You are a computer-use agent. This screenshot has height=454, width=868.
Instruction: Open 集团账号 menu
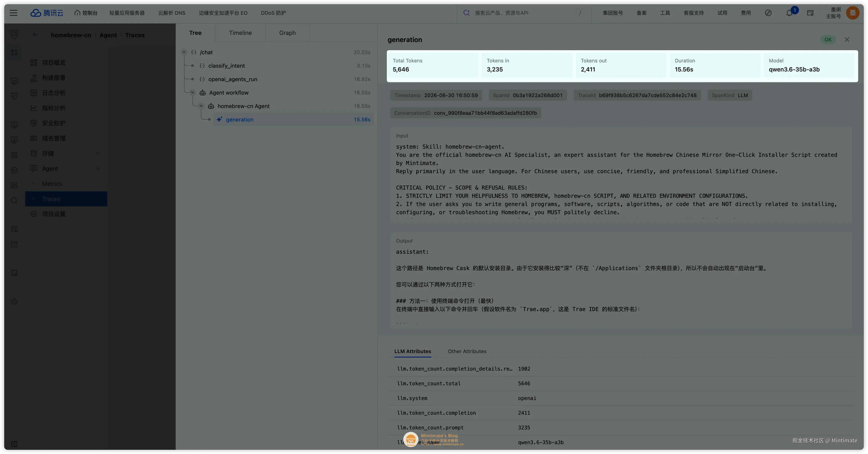[x=613, y=13]
